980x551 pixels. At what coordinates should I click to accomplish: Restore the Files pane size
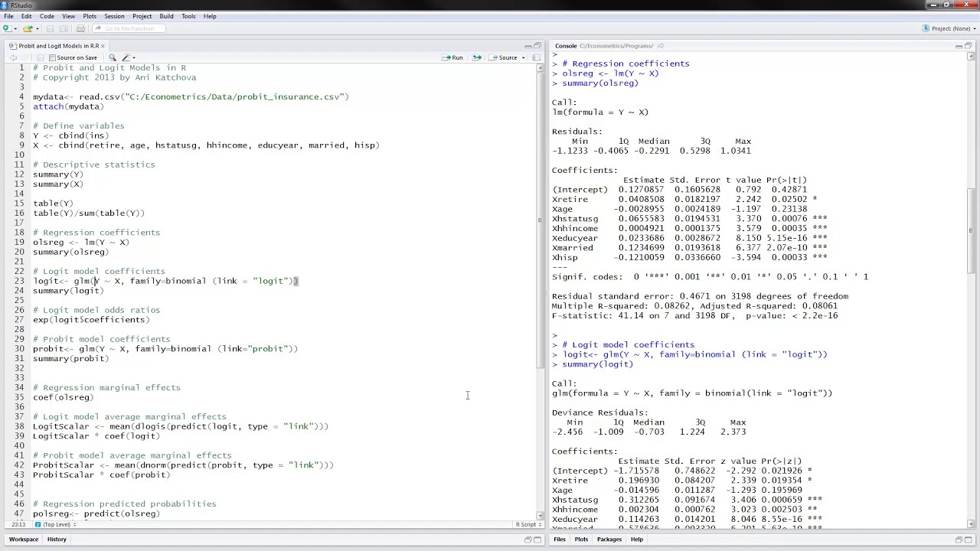tap(959, 540)
